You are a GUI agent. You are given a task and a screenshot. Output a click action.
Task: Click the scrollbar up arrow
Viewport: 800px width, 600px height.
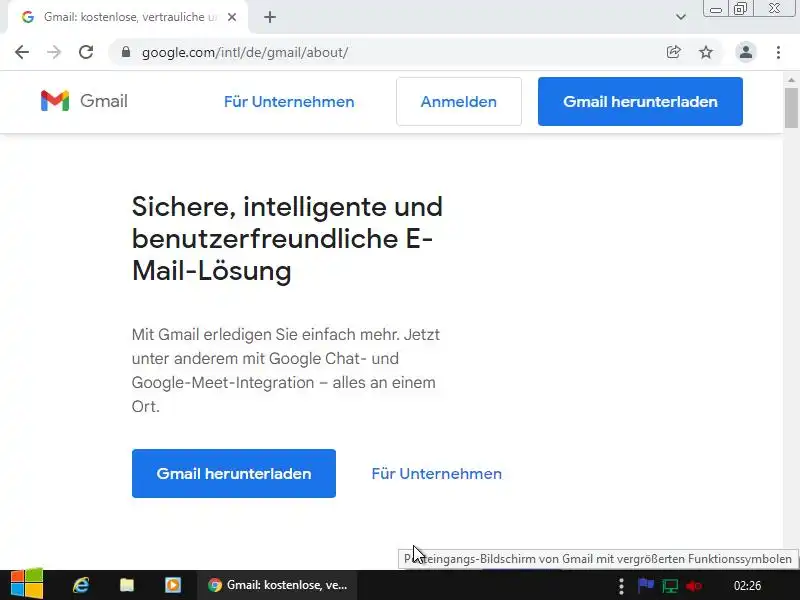coord(791,80)
